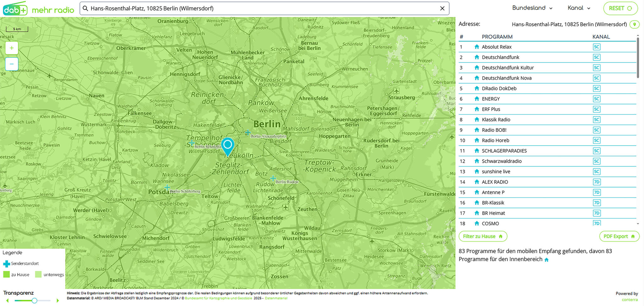Click the PDF Export button
This screenshot has width=644, height=306.
coord(619,236)
